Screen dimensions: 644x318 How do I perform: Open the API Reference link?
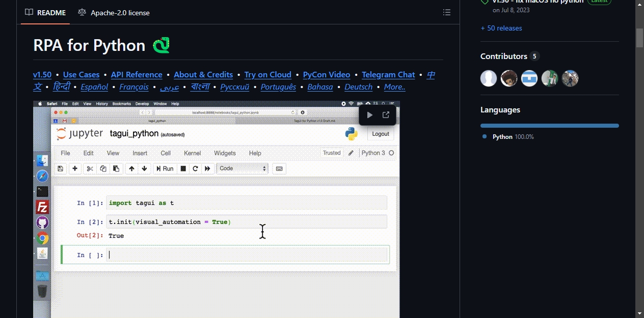pyautogui.click(x=137, y=75)
